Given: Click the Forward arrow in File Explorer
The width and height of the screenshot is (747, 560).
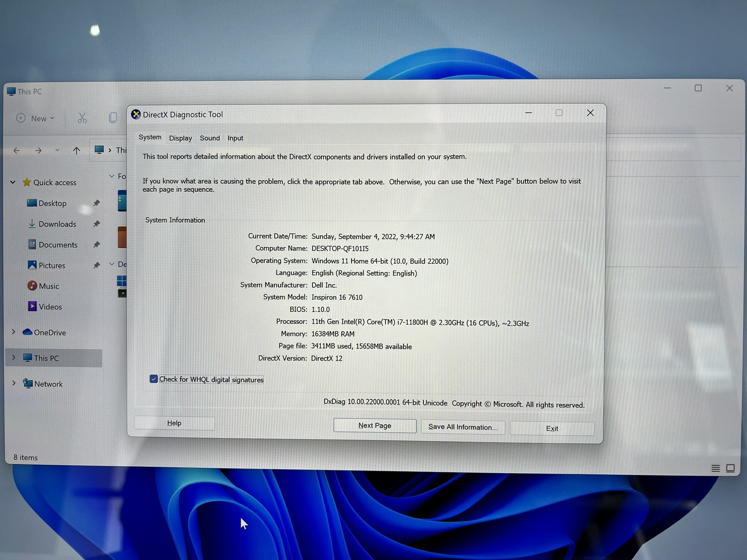Looking at the screenshot, I should (x=38, y=150).
